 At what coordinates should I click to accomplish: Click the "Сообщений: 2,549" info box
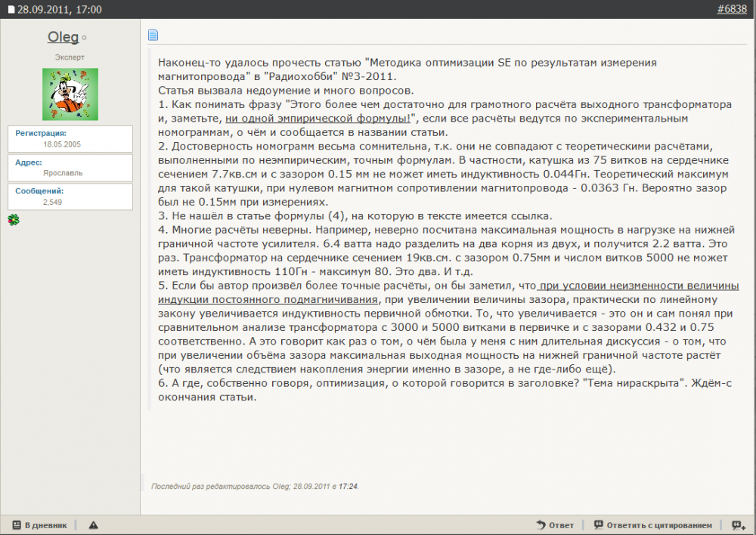coord(70,198)
